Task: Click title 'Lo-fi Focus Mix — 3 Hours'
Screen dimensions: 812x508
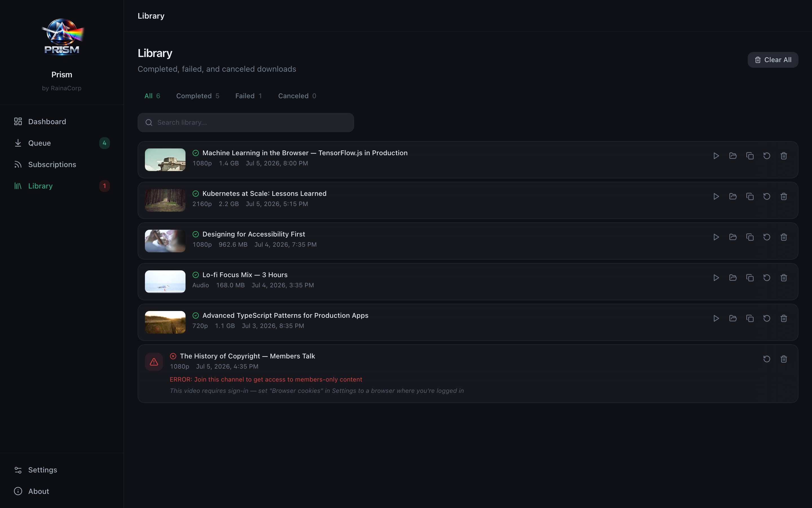Action: (245, 275)
